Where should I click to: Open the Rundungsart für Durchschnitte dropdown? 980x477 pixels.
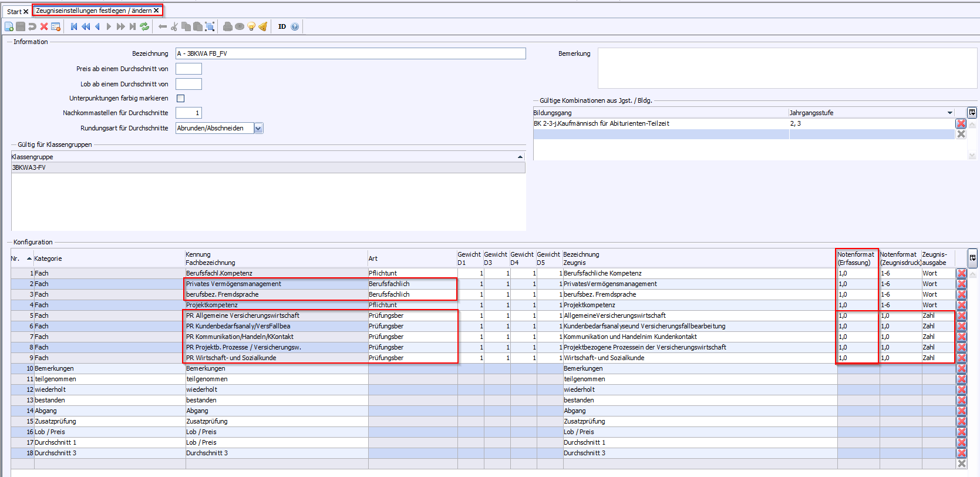[258, 128]
